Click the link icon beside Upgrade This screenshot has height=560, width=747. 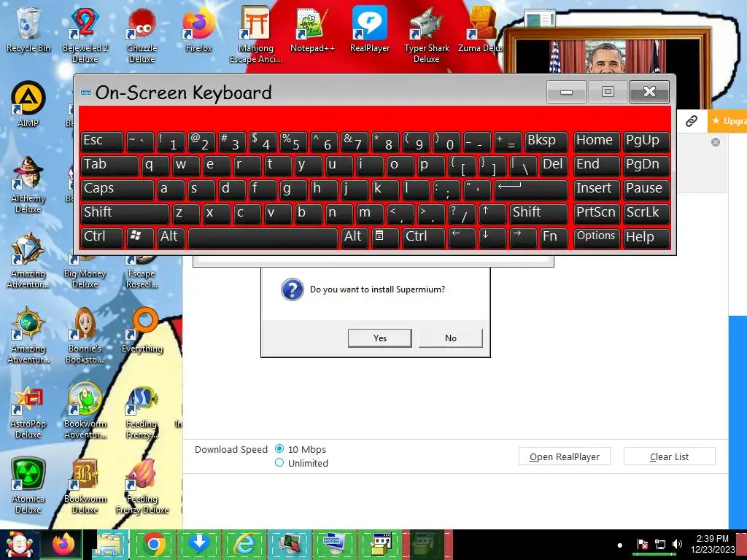pyautogui.click(x=692, y=121)
